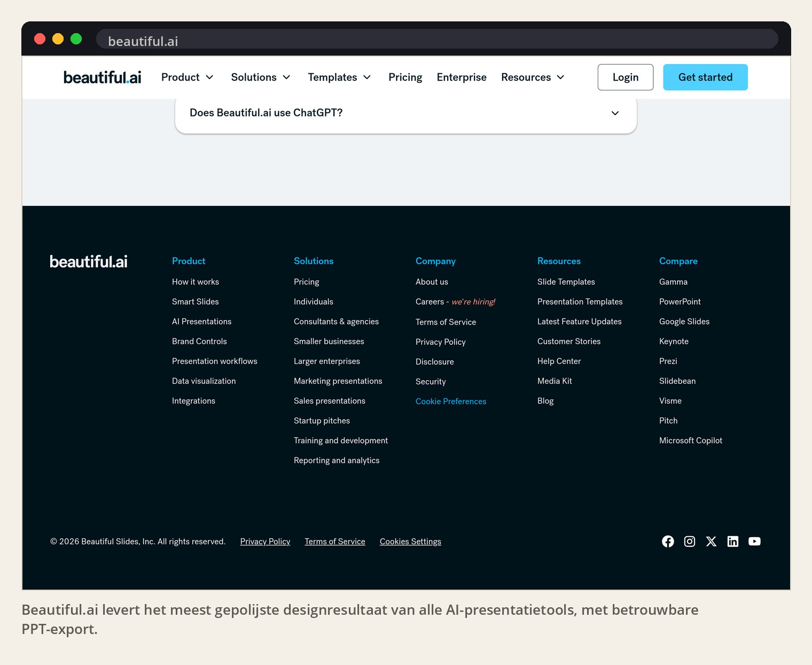Open the Media Kit link

pyautogui.click(x=555, y=381)
